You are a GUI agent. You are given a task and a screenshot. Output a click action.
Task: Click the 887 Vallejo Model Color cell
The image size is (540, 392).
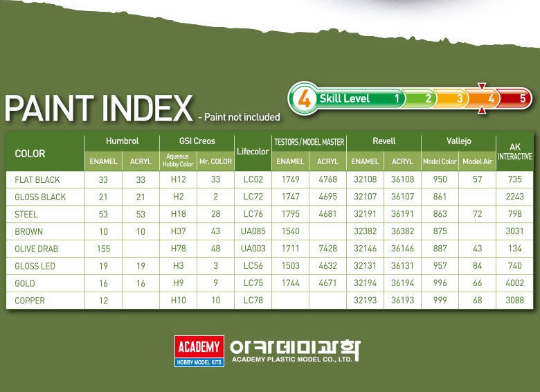440,249
